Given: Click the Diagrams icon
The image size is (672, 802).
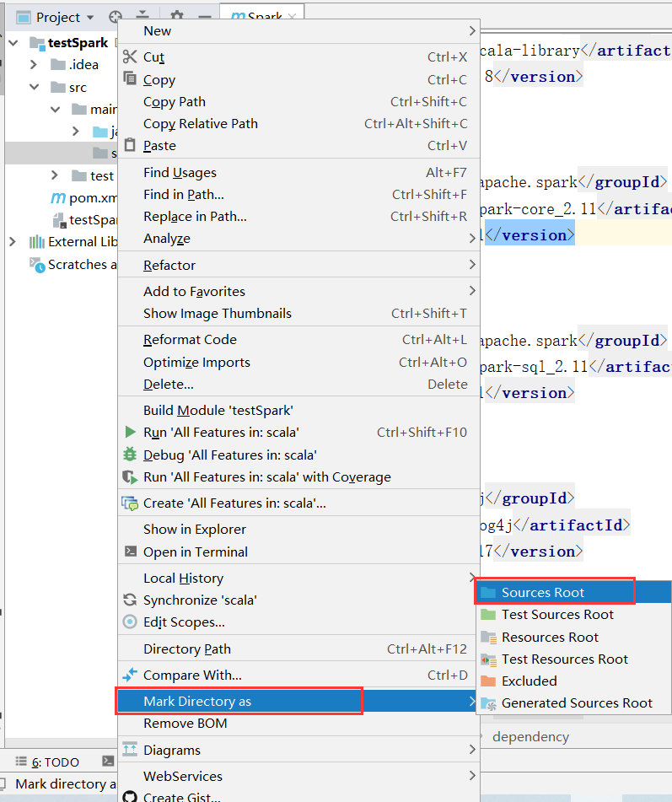Looking at the screenshot, I should click(130, 750).
